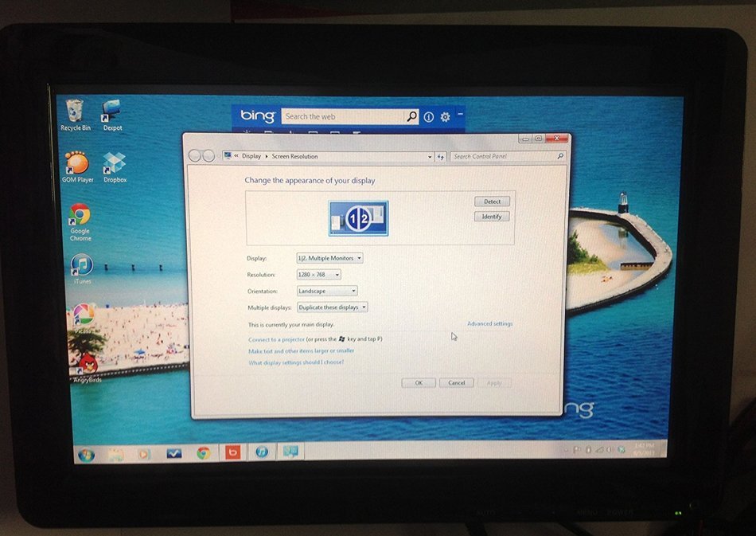The height and width of the screenshot is (536, 756).
Task: Click the OK button
Action: point(419,382)
